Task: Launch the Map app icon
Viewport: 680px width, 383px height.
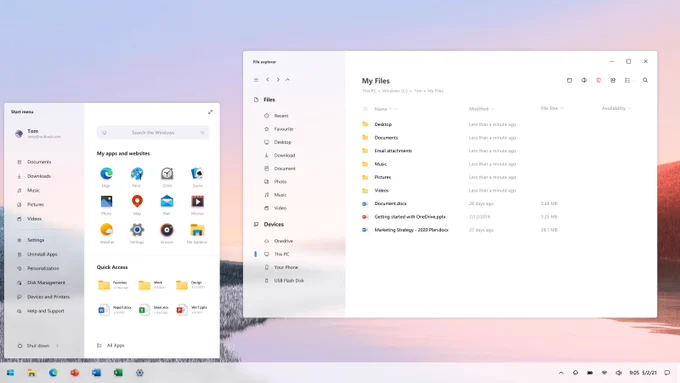Action: tap(137, 202)
